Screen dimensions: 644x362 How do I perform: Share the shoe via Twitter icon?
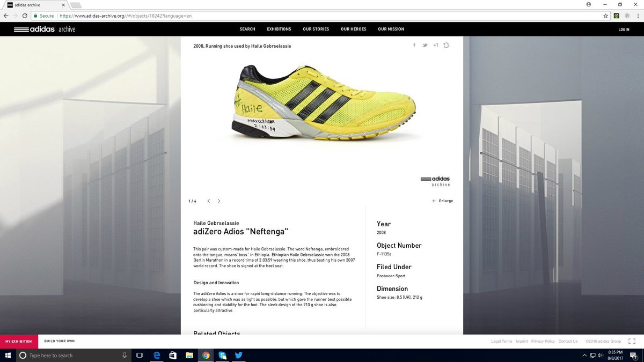pyautogui.click(x=425, y=45)
